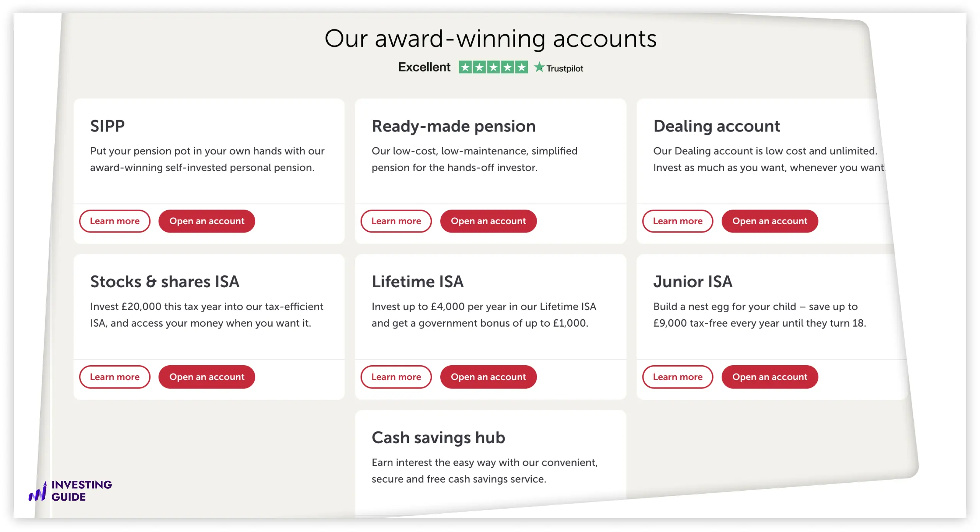Viewport: 980px width, 532px height.
Task: Open an account for SIPP
Action: click(207, 221)
